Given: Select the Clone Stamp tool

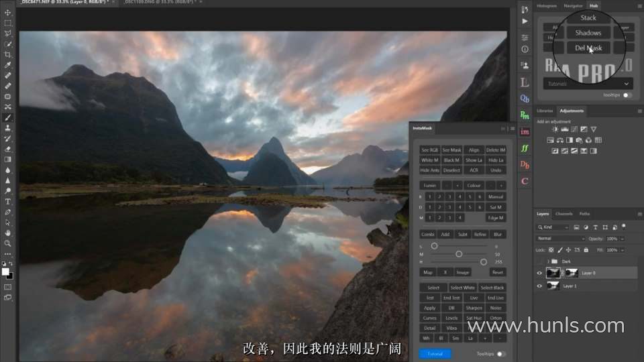Looking at the screenshot, I should click(x=8, y=128).
